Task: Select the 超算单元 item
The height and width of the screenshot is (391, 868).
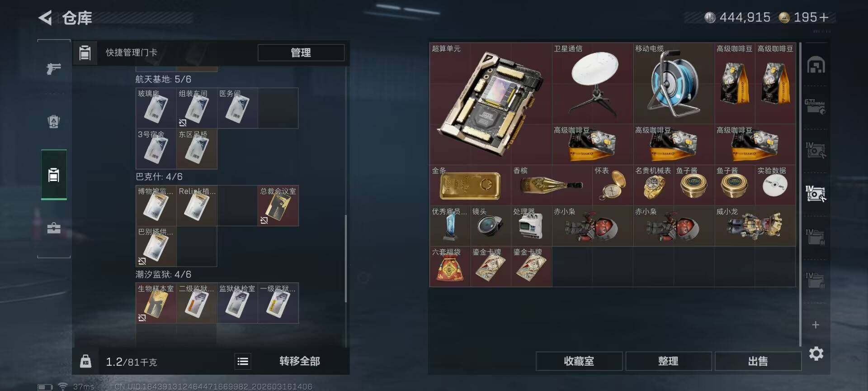Action: coord(491,104)
